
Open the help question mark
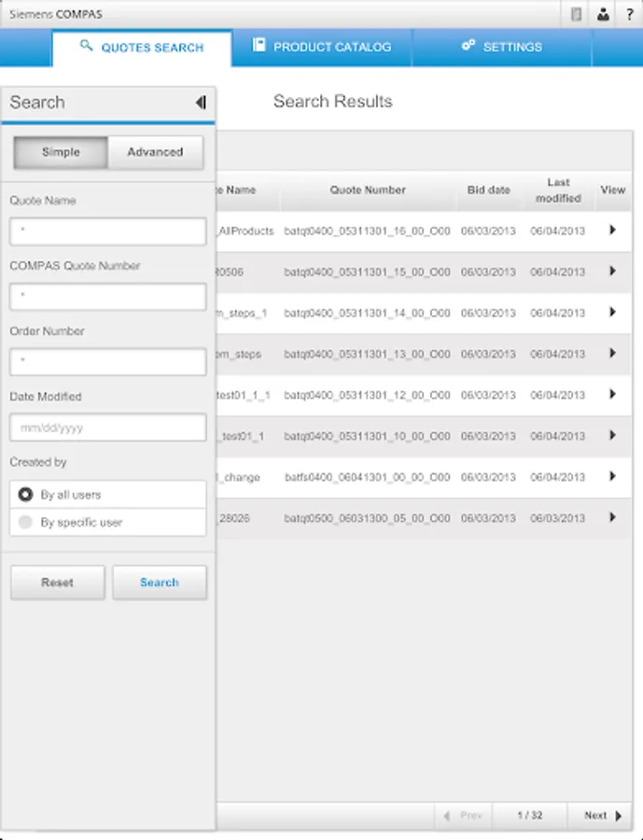[x=630, y=14]
